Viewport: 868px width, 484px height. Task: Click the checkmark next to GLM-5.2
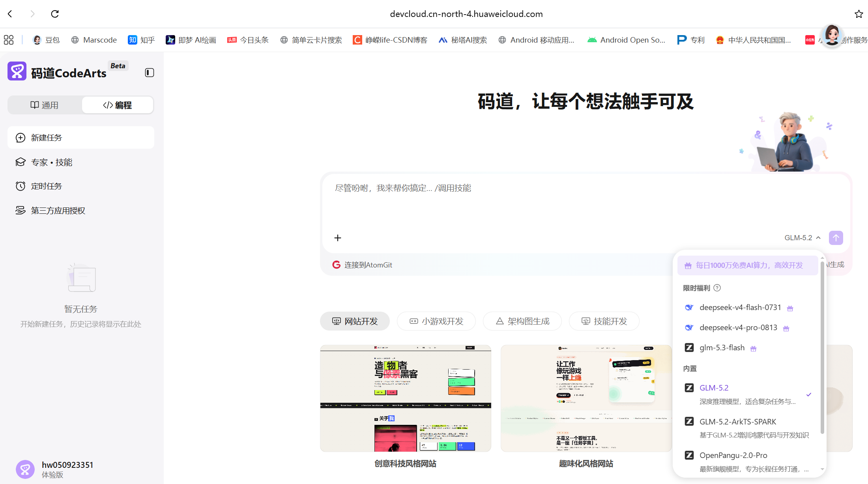tap(809, 394)
